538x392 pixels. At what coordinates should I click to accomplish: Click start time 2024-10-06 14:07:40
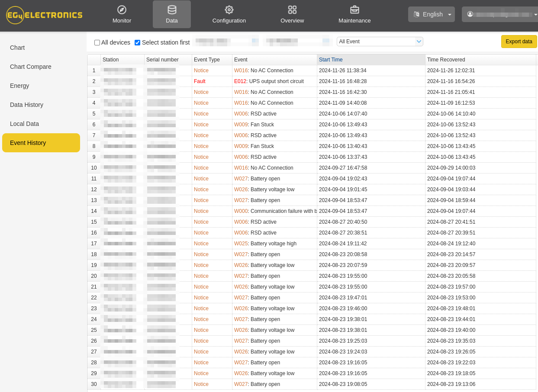[343, 114]
